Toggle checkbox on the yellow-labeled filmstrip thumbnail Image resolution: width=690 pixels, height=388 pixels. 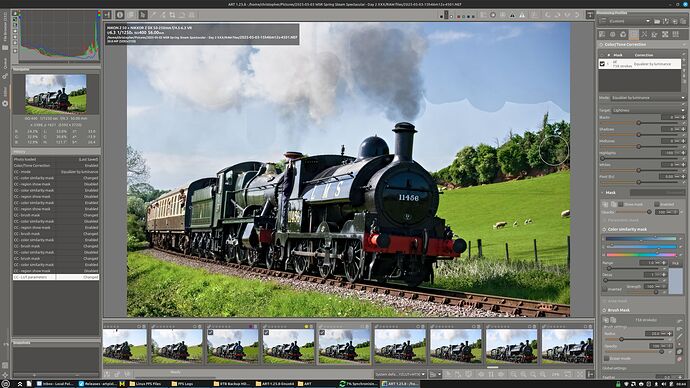266,333
